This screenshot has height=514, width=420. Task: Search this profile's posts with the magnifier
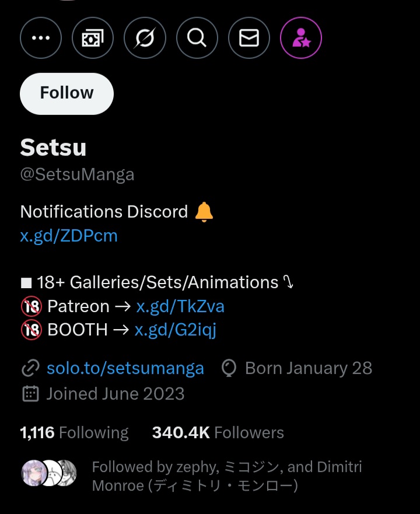197,38
